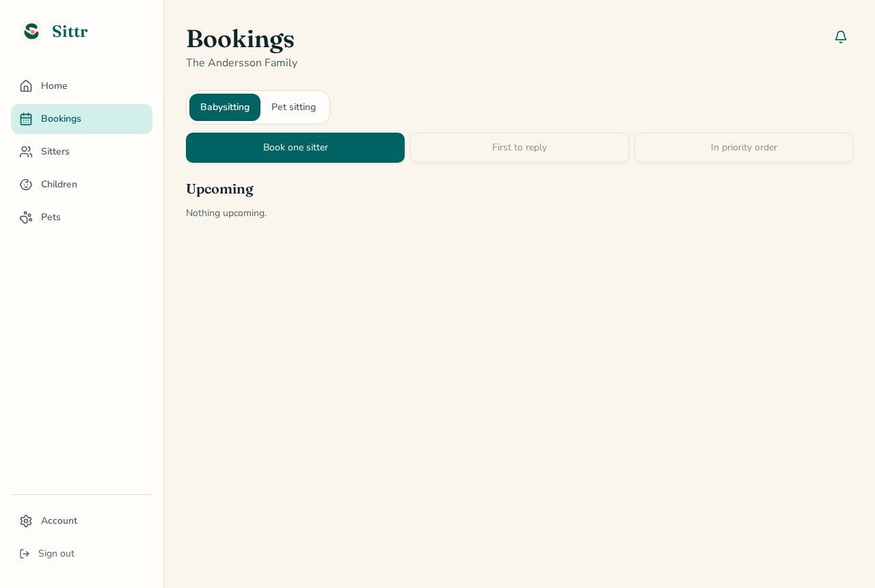Open the Pets section
875x588 pixels.
[x=81, y=217]
